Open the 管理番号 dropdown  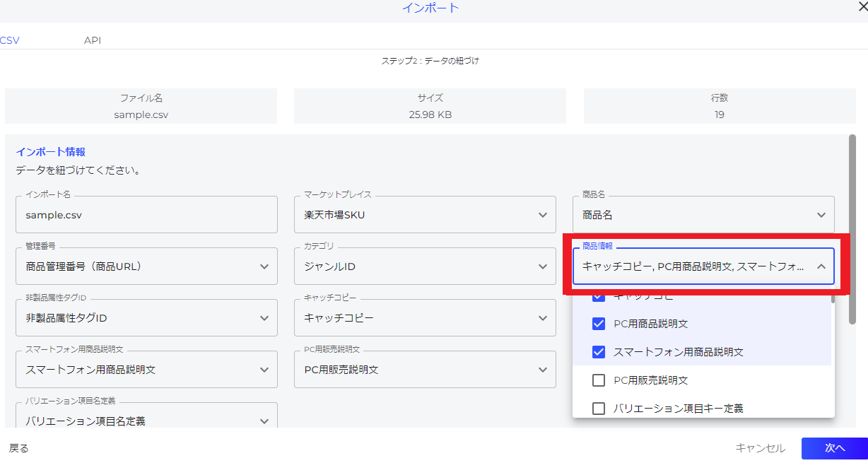(x=146, y=266)
